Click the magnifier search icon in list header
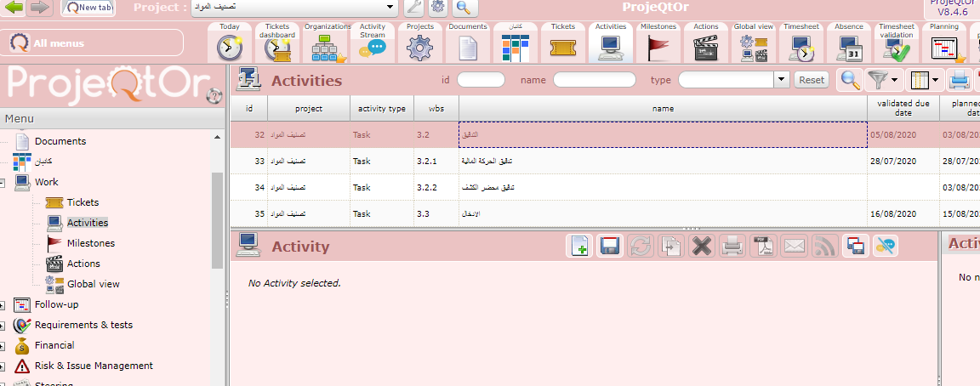 (849, 80)
